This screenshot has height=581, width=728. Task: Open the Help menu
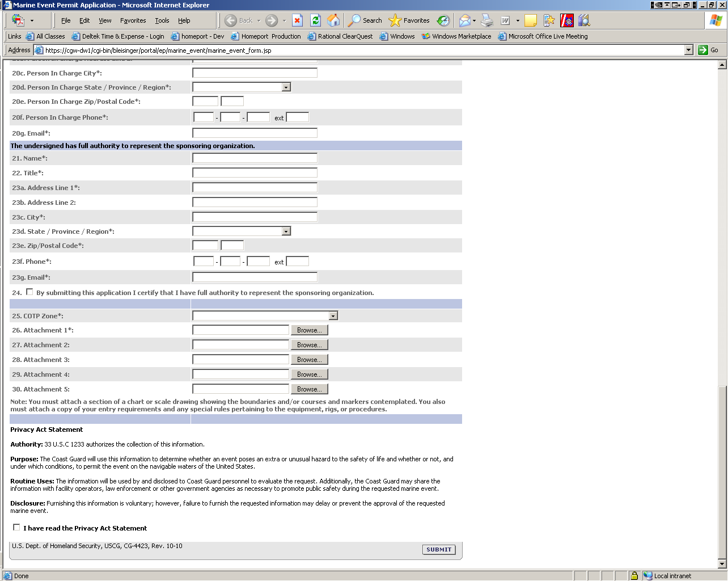[x=184, y=20]
